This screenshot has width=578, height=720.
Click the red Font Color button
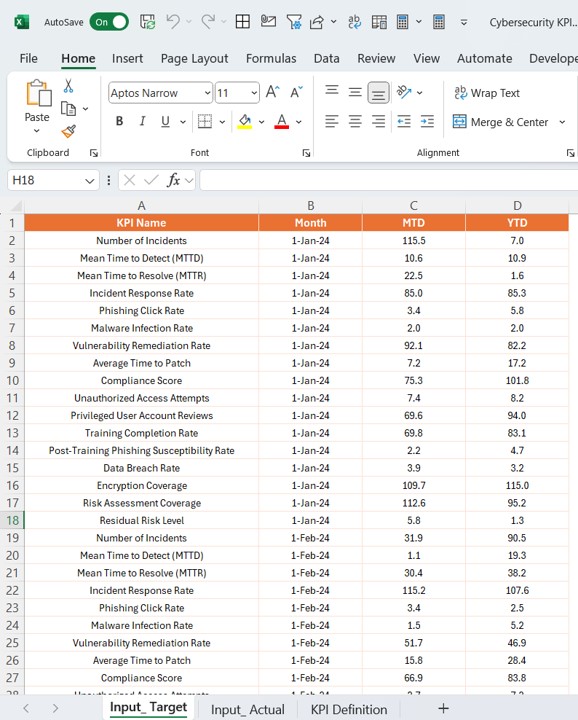point(282,121)
